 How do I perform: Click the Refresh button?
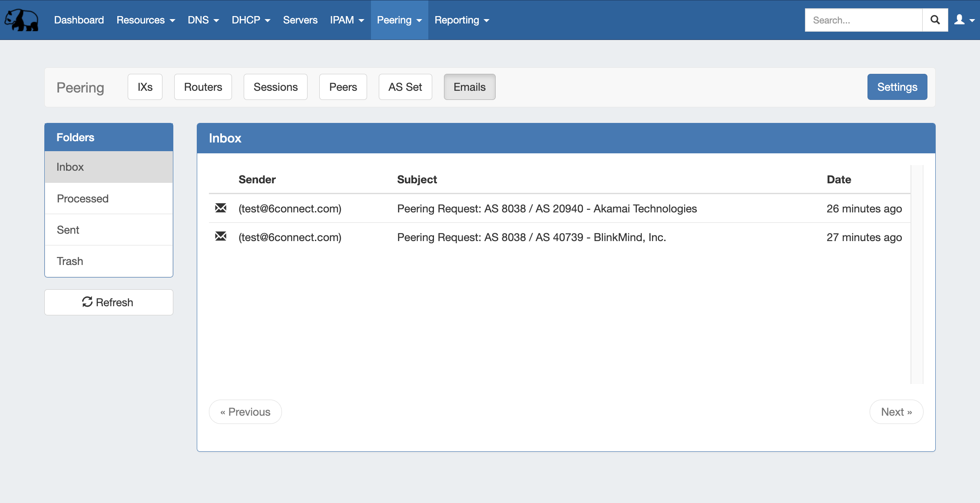click(x=109, y=302)
